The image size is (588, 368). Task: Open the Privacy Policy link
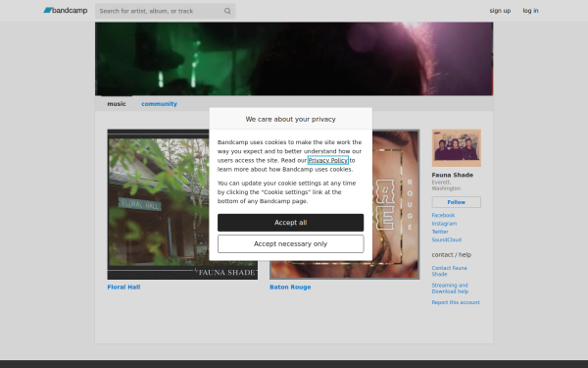(328, 160)
